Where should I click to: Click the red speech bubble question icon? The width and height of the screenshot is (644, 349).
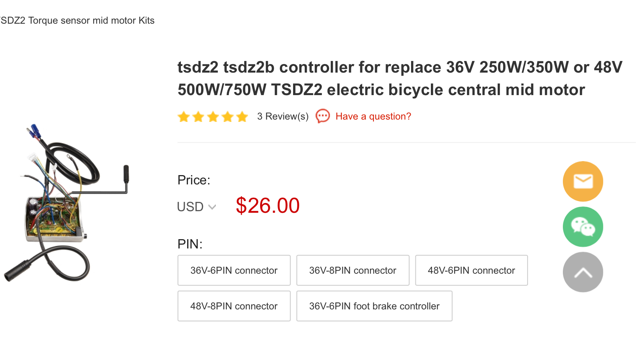(323, 116)
